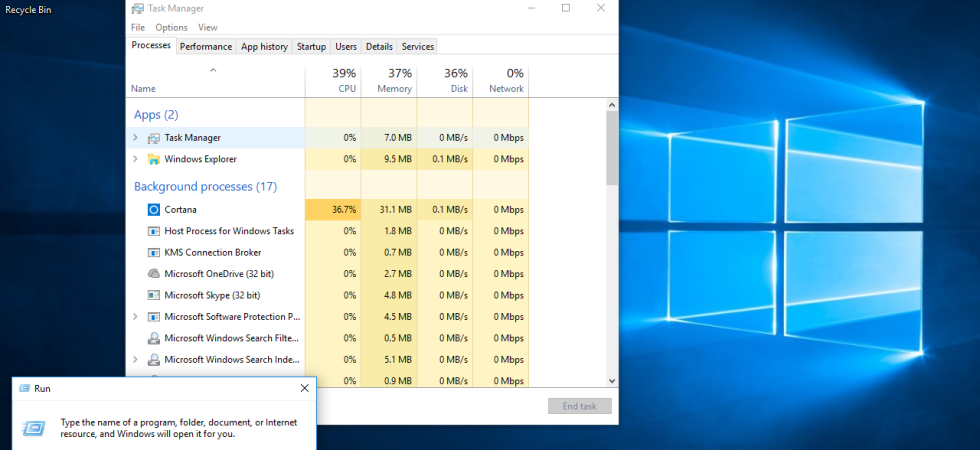Select KMS Connection Broker row

pyautogui.click(x=328, y=252)
